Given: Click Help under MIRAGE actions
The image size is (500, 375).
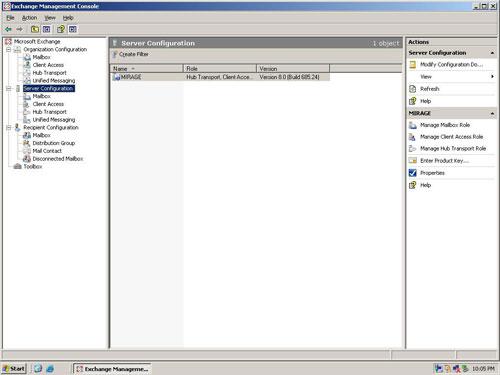Looking at the screenshot, I should pyautogui.click(x=426, y=185).
